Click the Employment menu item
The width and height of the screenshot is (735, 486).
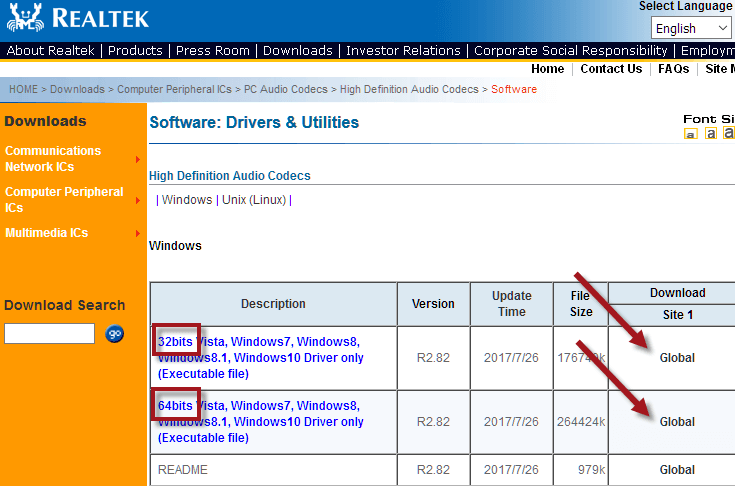pyautogui.click(x=707, y=51)
